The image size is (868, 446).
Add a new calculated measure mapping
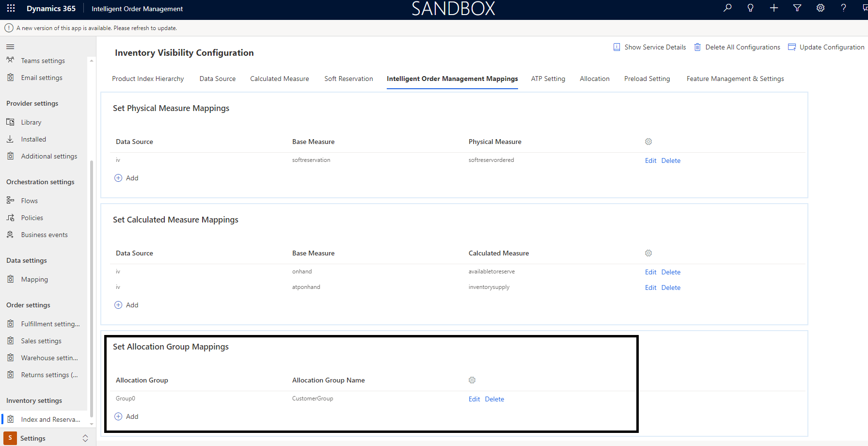[x=126, y=305]
